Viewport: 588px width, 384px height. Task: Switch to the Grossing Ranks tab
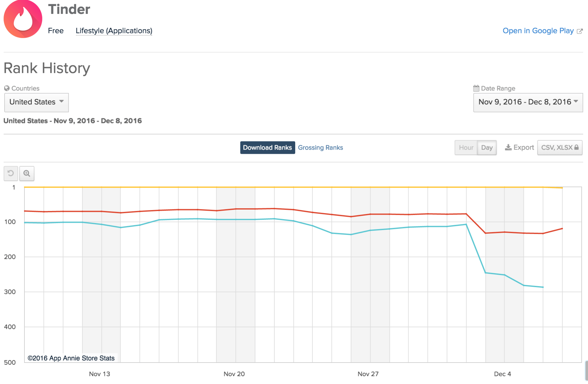320,147
